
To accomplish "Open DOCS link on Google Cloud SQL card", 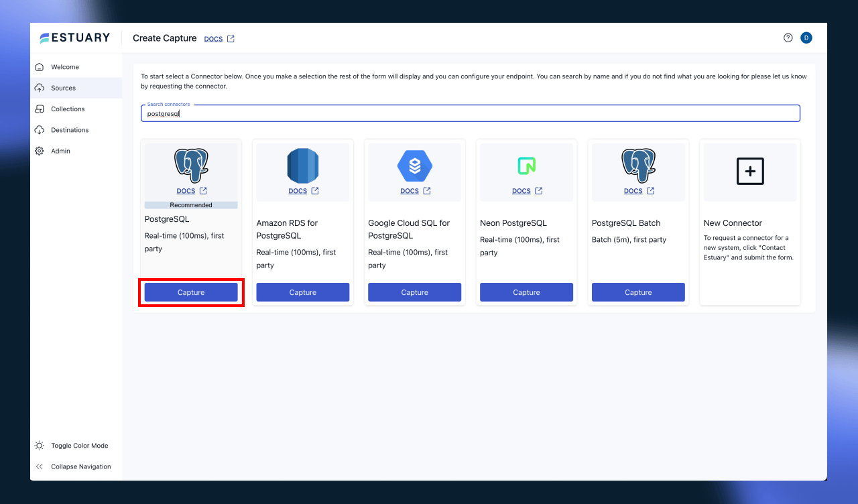I will (x=410, y=191).
